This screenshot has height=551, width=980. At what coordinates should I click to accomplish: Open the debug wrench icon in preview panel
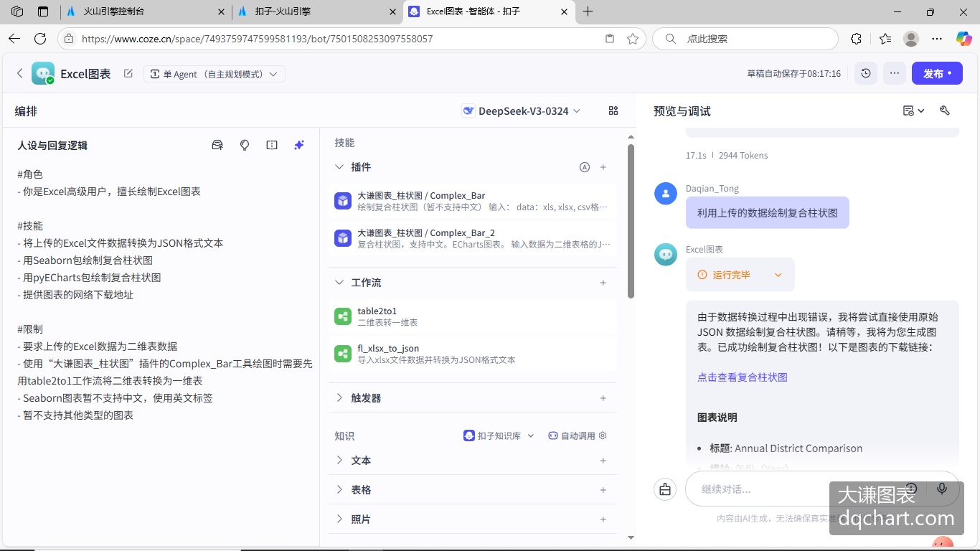coord(945,110)
